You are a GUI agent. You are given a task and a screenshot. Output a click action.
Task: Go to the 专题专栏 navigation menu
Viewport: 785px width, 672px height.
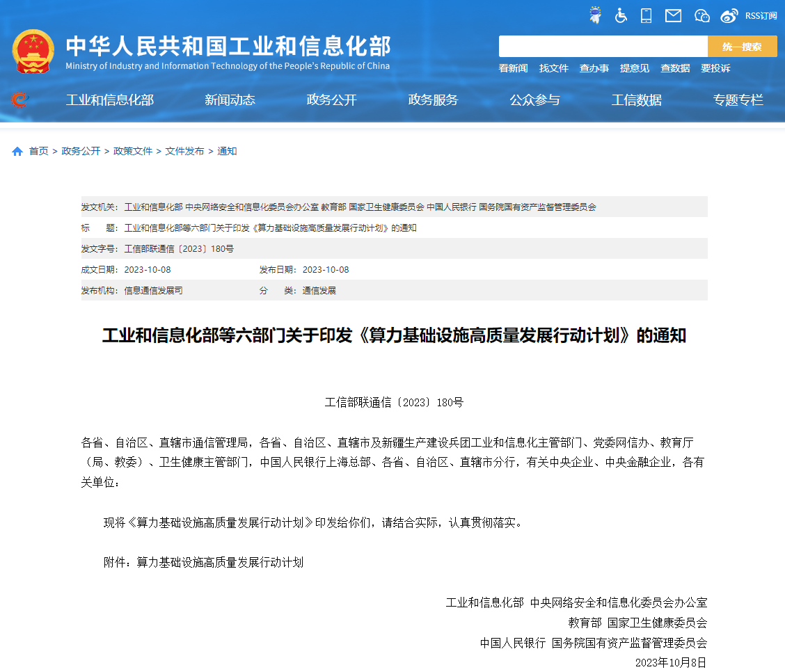tap(738, 100)
